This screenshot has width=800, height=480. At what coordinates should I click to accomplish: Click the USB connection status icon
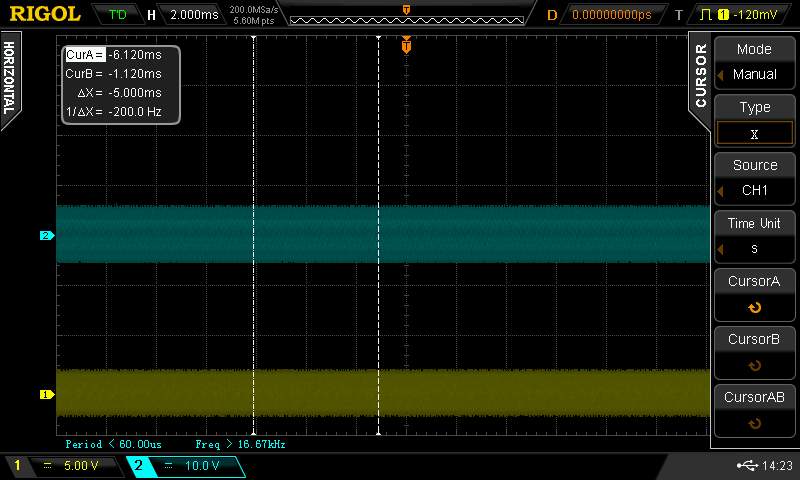pos(745,466)
